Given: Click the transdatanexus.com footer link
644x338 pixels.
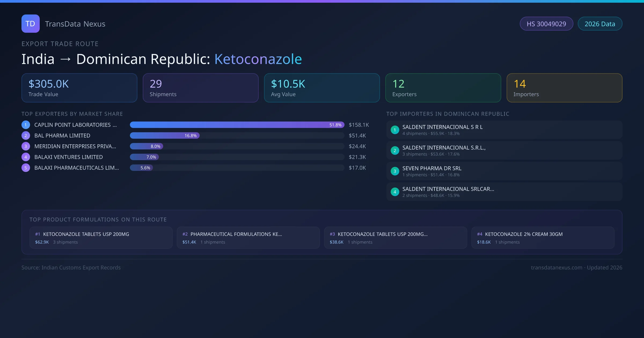Looking at the screenshot, I should (556, 267).
